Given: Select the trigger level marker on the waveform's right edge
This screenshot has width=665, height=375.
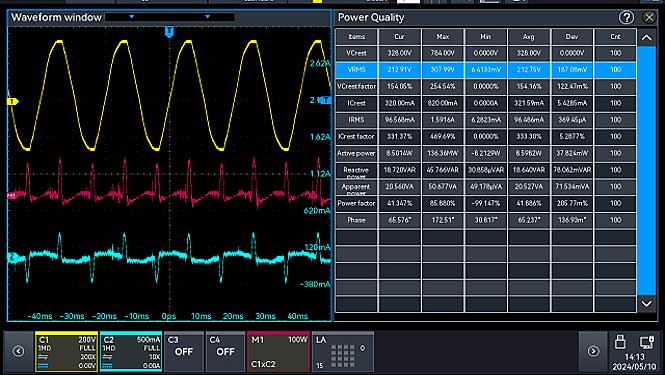Looking at the screenshot, I should click(326, 101).
